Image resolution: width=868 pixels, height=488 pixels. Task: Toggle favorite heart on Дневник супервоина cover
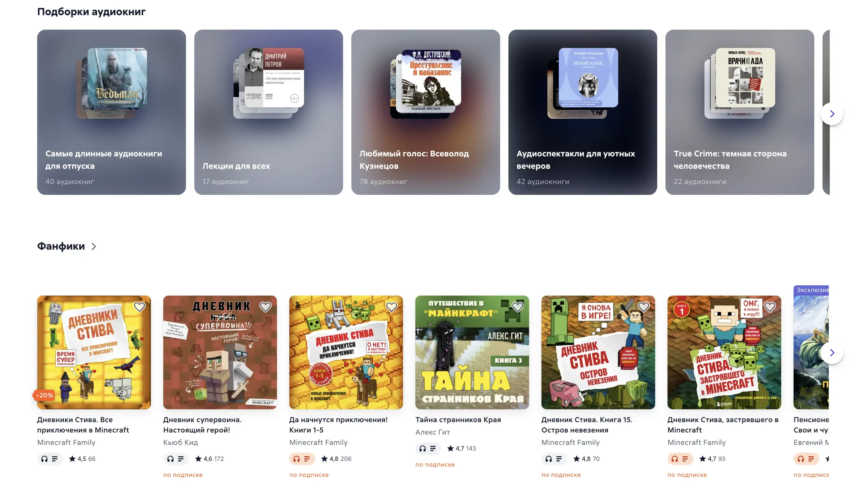(x=266, y=307)
